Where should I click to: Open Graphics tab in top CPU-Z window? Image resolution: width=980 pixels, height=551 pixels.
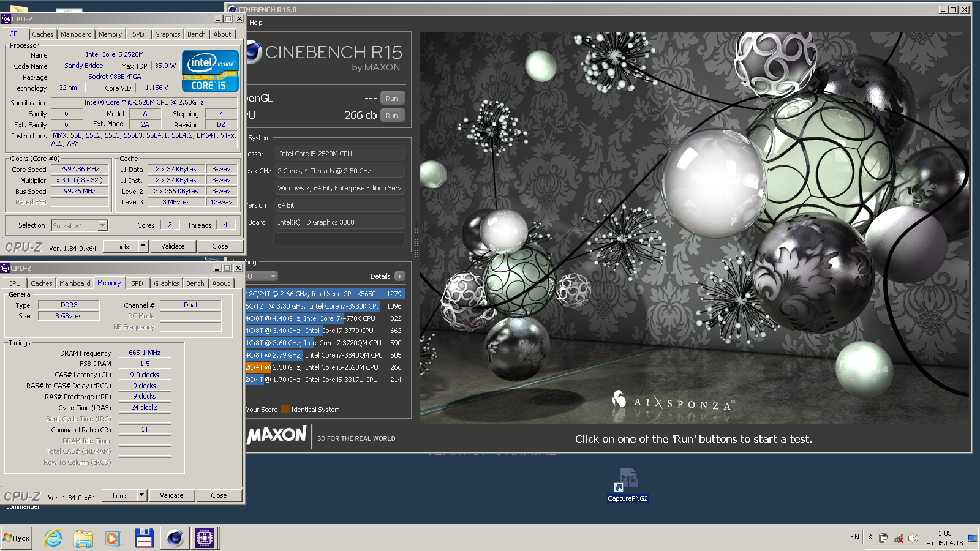click(168, 34)
